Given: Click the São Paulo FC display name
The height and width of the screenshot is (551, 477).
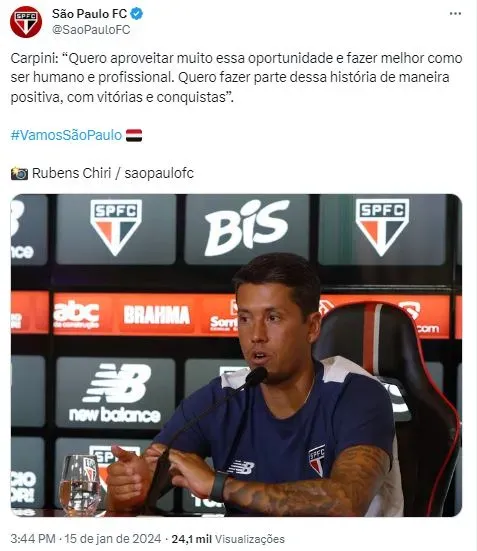Looking at the screenshot, I should click(89, 14).
